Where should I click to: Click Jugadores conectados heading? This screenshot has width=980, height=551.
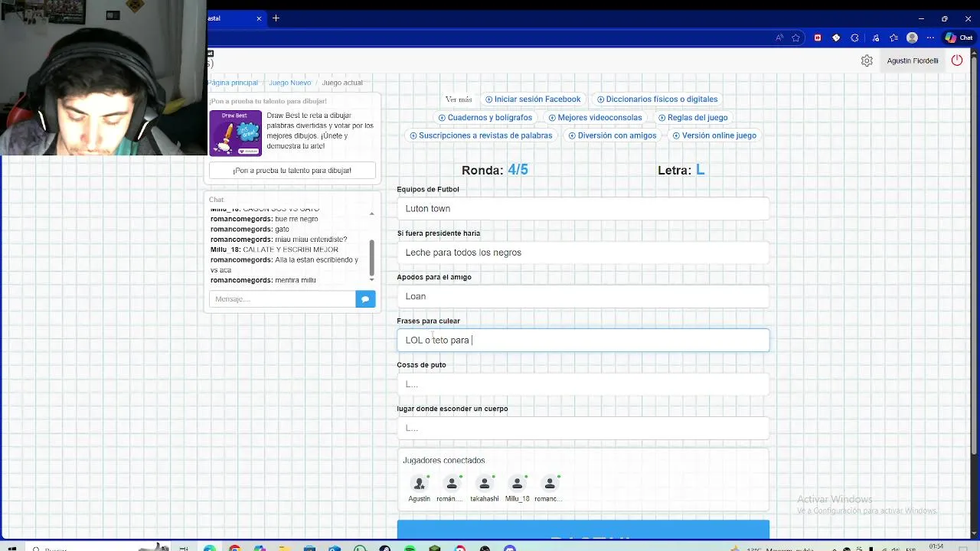point(444,461)
